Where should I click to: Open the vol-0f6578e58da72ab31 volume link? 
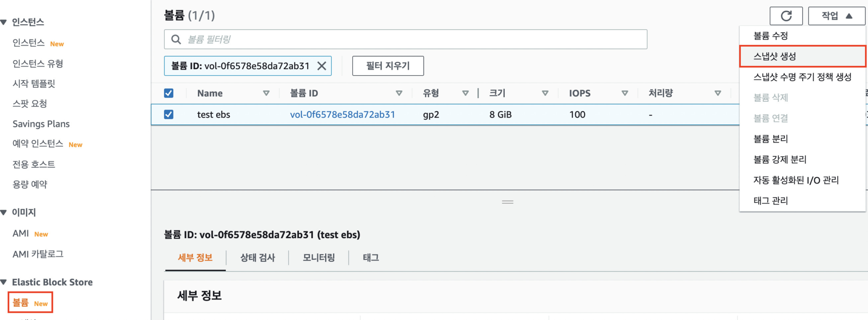coord(342,114)
